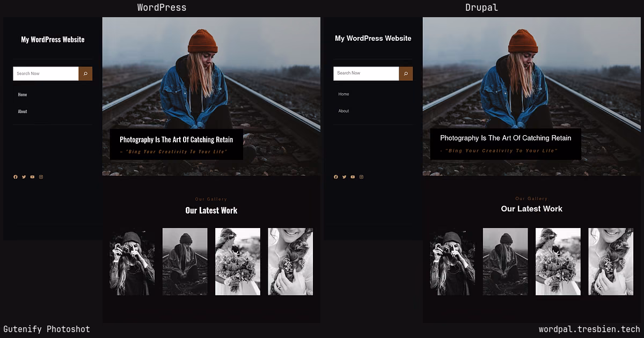This screenshot has height=338, width=644.
Task: Focus the Search Now field in Drupal sidebar
Action: pyautogui.click(x=366, y=74)
